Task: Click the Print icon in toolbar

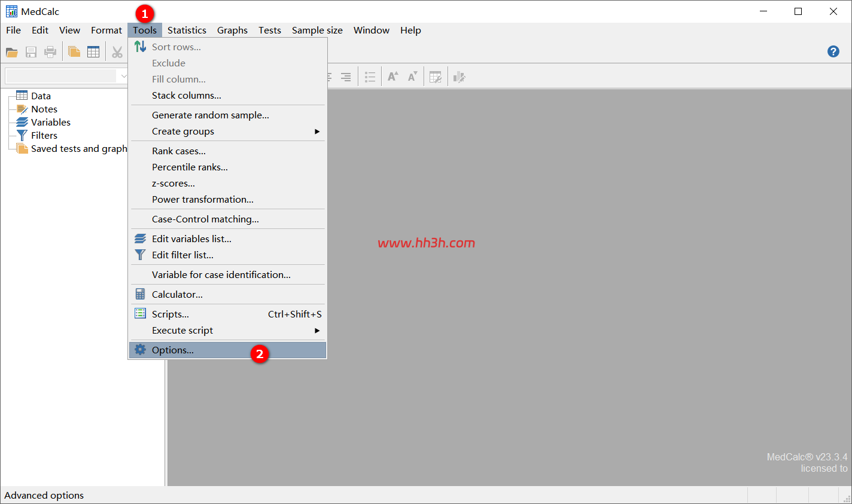Action: [x=50, y=52]
